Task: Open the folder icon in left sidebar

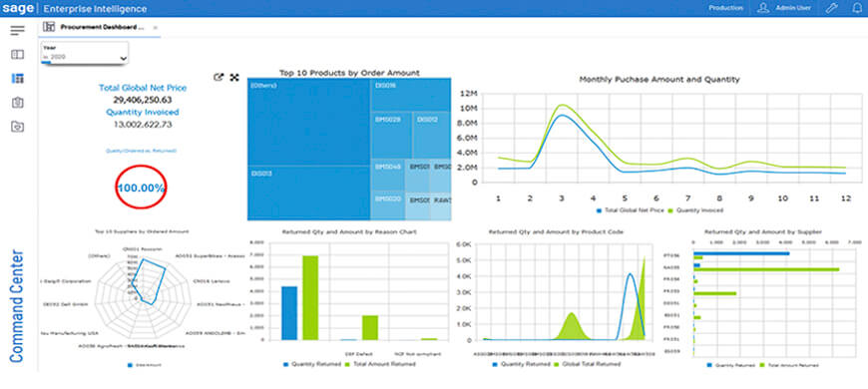Action: pyautogui.click(x=17, y=127)
